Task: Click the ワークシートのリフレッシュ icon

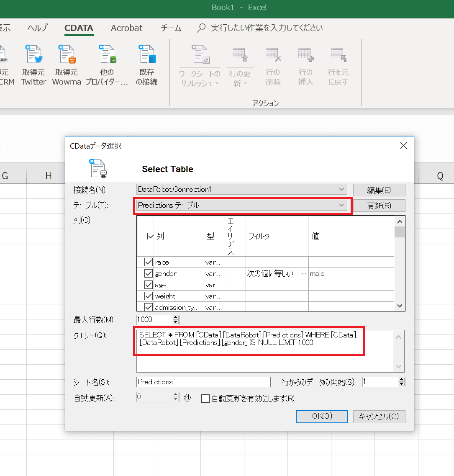Action: 200,55
